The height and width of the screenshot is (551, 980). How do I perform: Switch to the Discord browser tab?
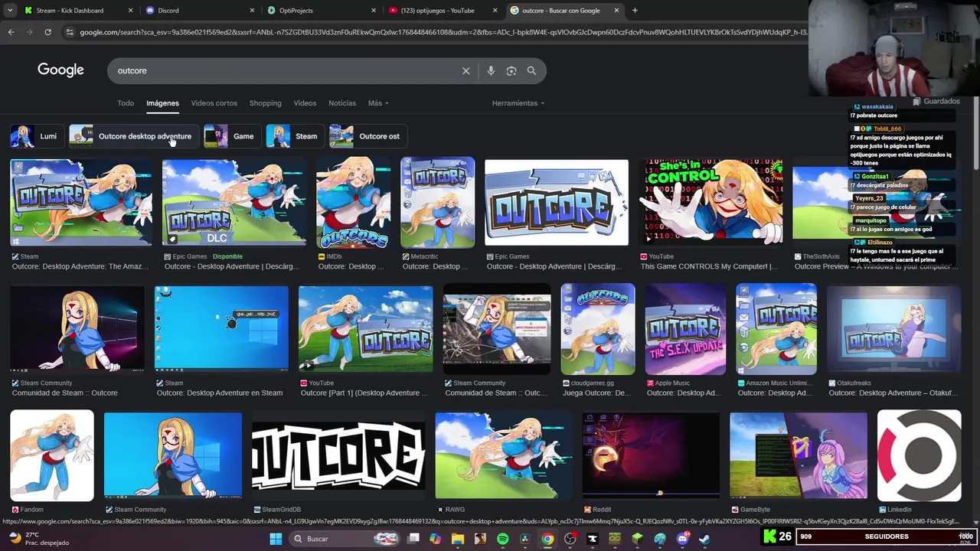point(199,11)
